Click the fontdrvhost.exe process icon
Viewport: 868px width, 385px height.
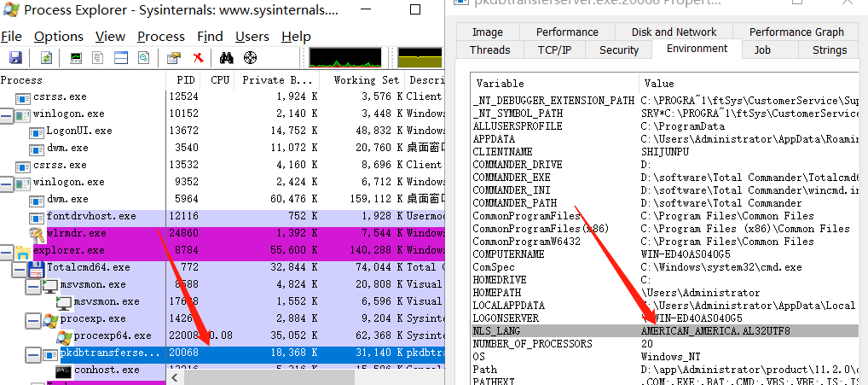pyautogui.click(x=37, y=217)
